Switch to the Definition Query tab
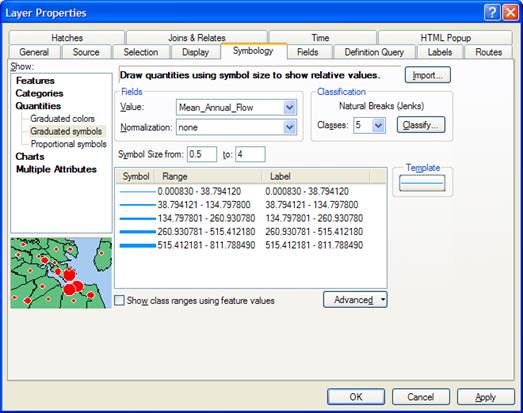Viewport: 523px width, 413px height. coord(374,52)
